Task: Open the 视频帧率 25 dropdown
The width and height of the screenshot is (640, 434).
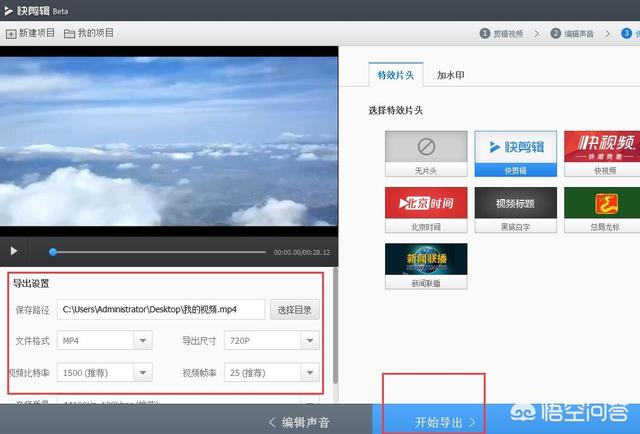Action: (x=272, y=372)
